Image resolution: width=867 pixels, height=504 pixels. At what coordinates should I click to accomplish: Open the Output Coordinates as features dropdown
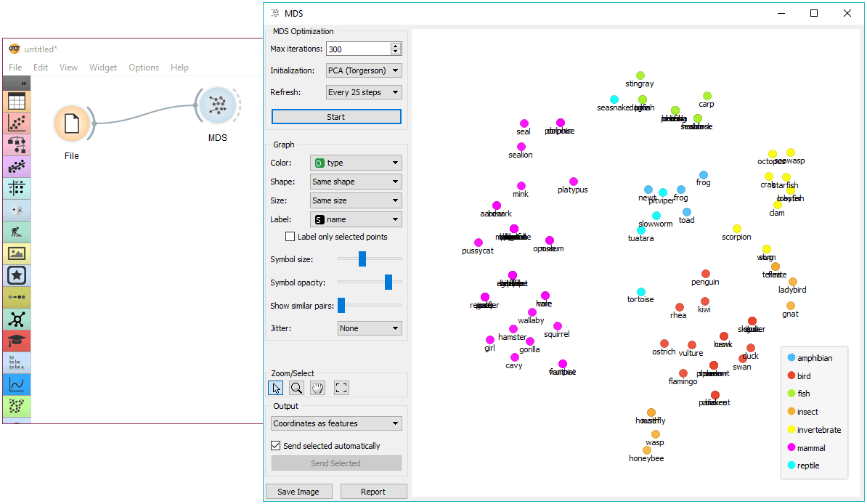[x=336, y=423]
